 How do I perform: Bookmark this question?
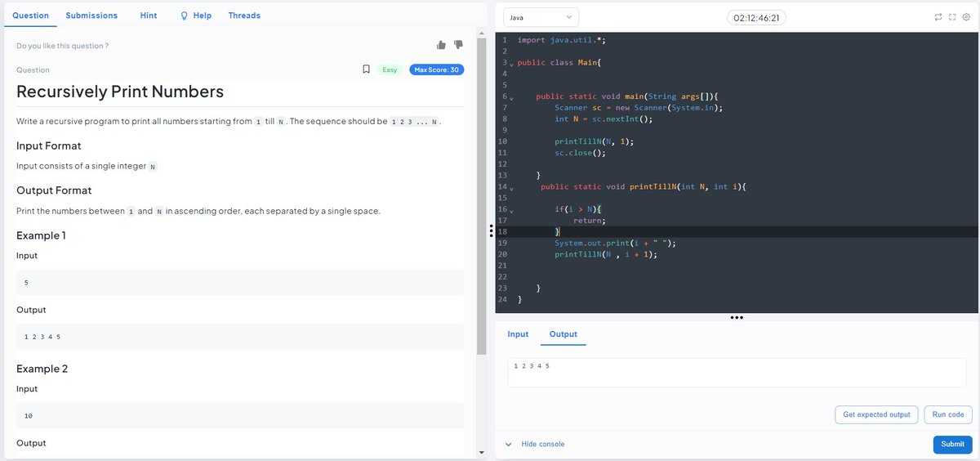[367, 69]
